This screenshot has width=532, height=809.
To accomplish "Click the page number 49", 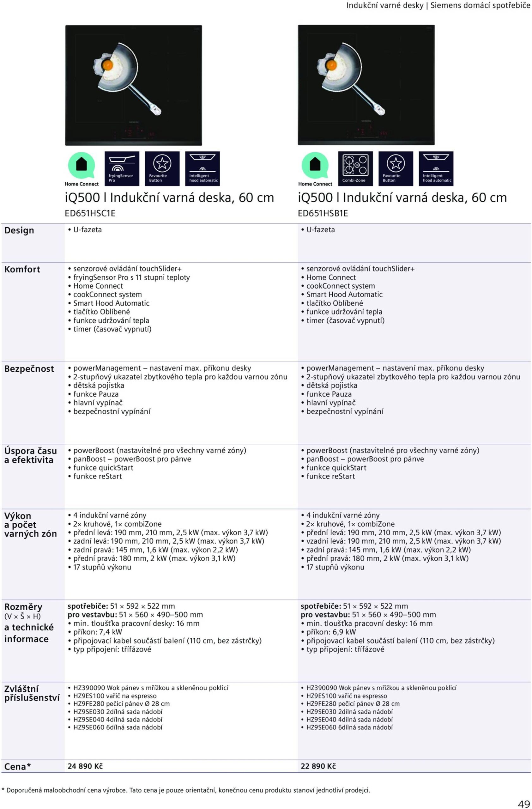I will [x=523, y=804].
